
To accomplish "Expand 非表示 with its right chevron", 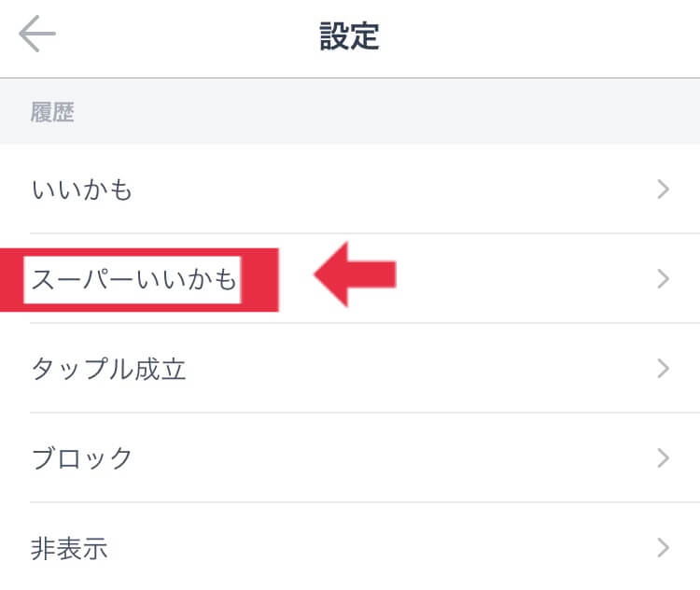I will 664,547.
